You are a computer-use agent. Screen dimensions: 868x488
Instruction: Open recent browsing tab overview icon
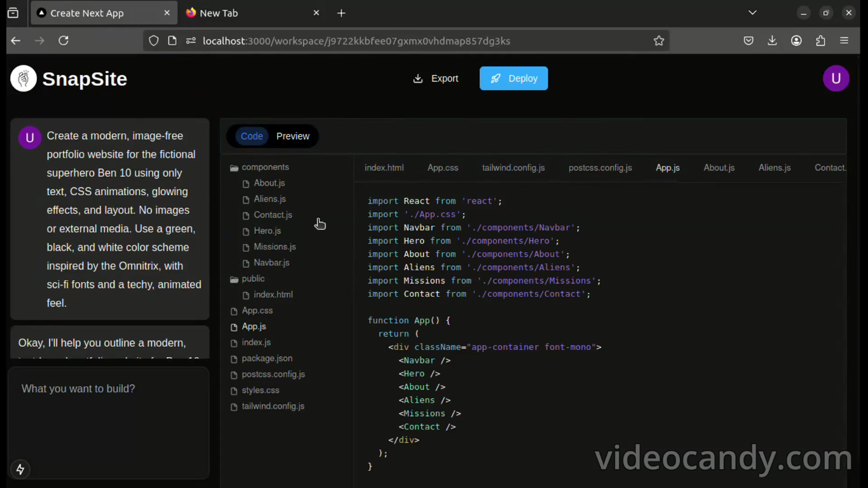(13, 13)
